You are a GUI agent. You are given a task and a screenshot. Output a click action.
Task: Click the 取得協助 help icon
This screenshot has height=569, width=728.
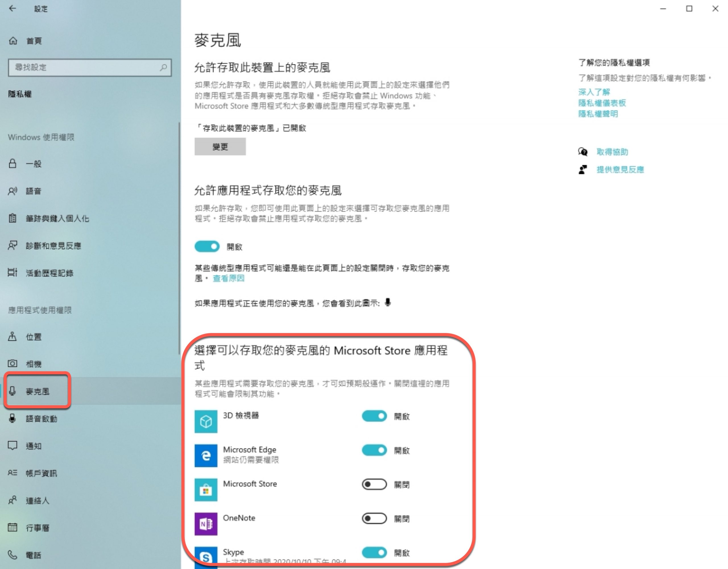(583, 152)
